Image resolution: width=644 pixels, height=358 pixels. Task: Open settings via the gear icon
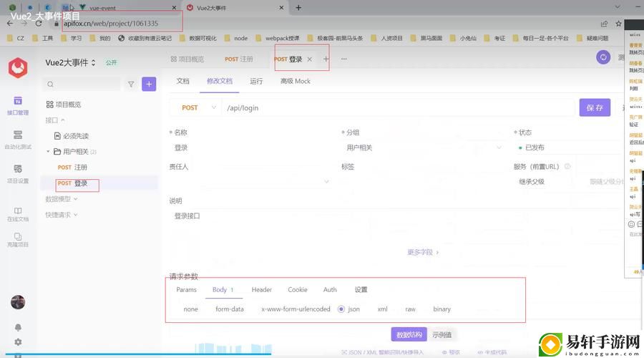tap(18, 342)
